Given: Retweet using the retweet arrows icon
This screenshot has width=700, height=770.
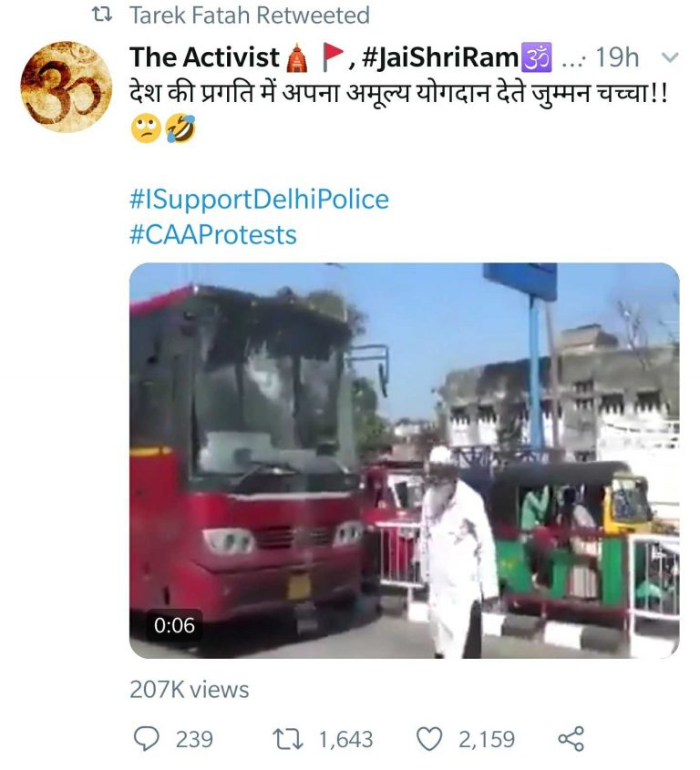Looking at the screenshot, I should point(288,739).
